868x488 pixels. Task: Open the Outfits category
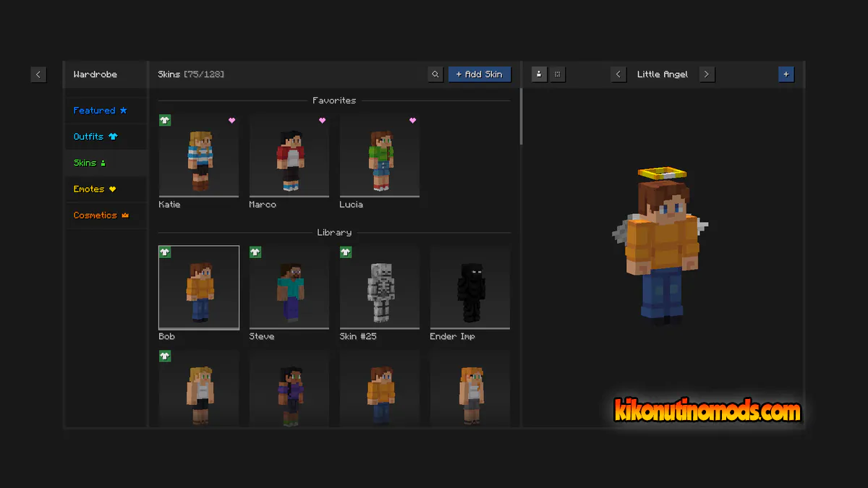106,137
